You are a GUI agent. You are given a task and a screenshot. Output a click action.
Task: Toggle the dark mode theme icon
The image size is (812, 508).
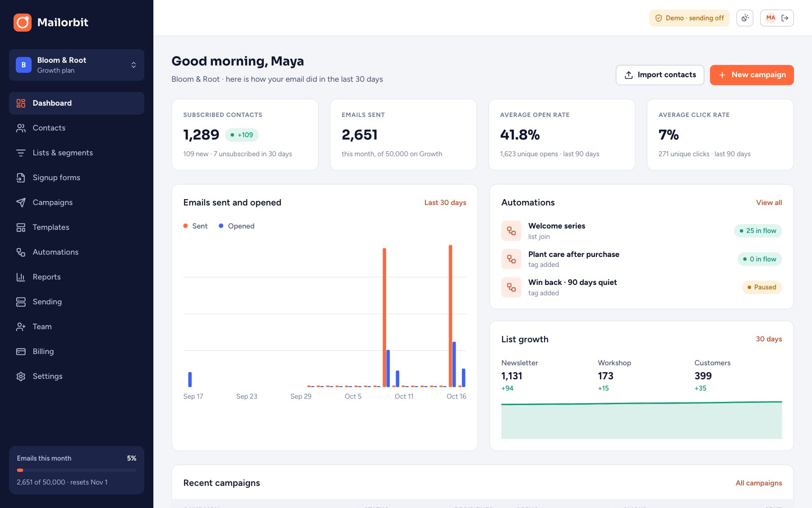pyautogui.click(x=745, y=18)
